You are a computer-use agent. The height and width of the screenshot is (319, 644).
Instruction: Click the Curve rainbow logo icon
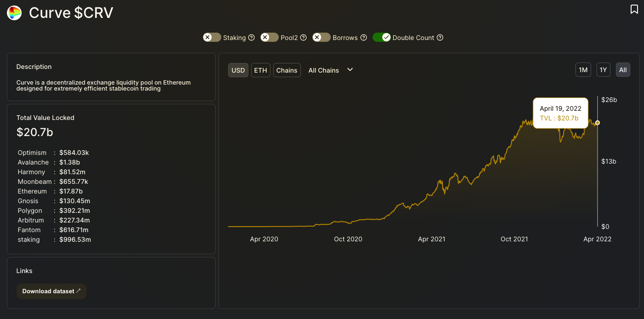point(14,13)
